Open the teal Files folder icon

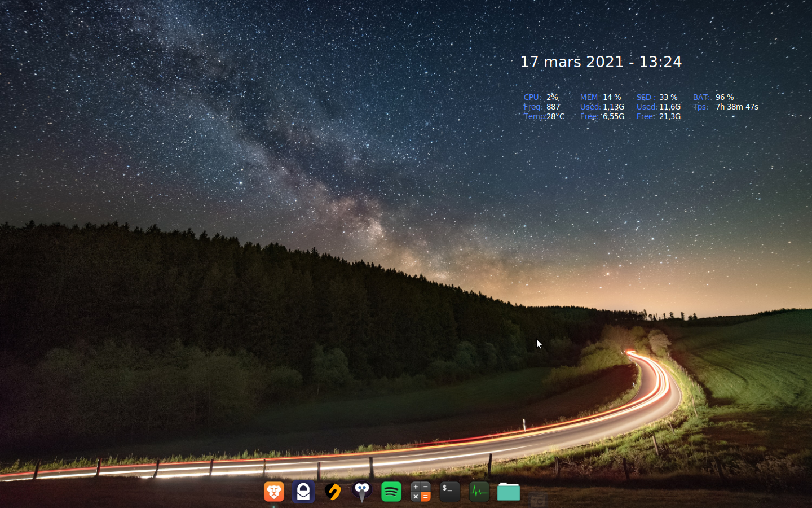pos(509,492)
